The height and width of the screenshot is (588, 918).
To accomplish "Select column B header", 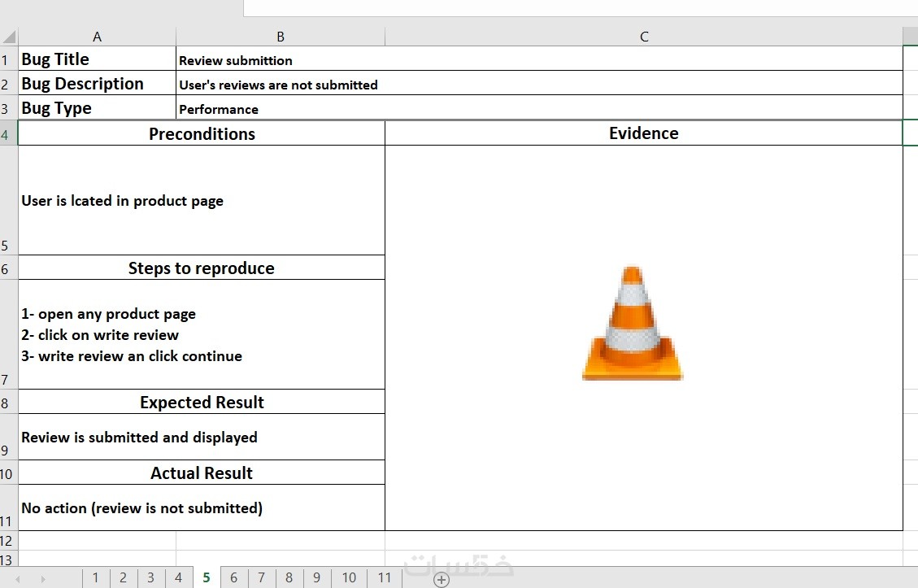I will [x=281, y=37].
